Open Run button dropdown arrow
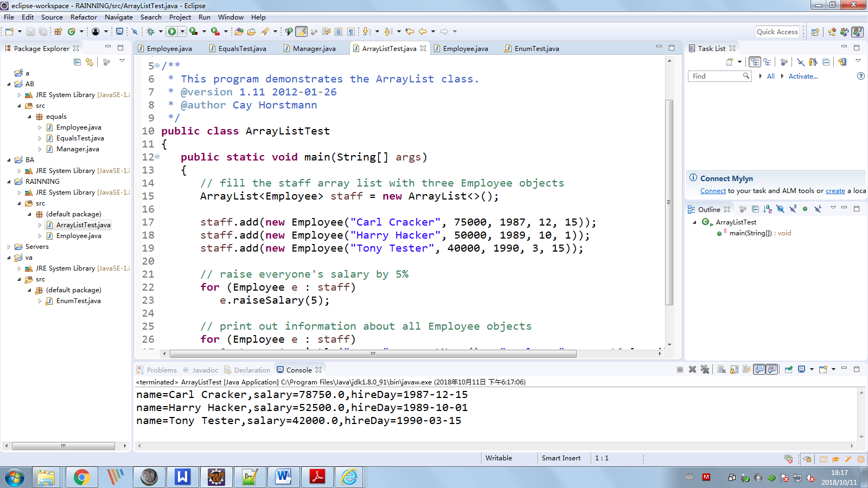This screenshot has height=488, width=868. [x=182, y=31]
